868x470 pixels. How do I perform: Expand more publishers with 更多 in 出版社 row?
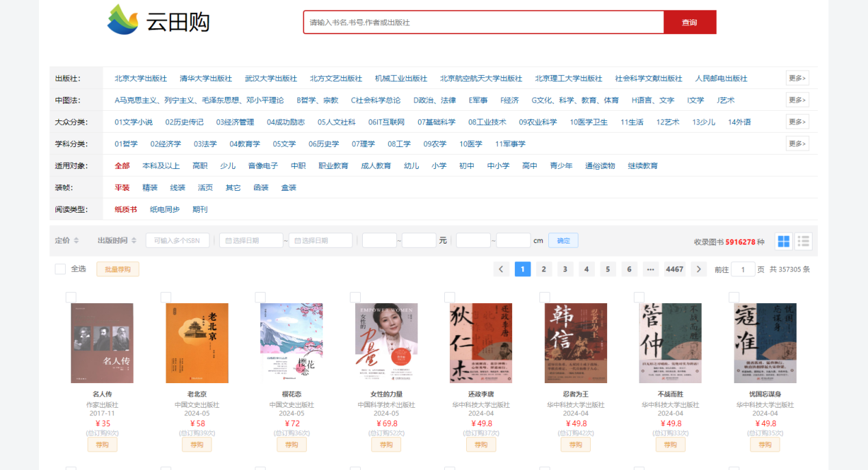[x=797, y=79]
